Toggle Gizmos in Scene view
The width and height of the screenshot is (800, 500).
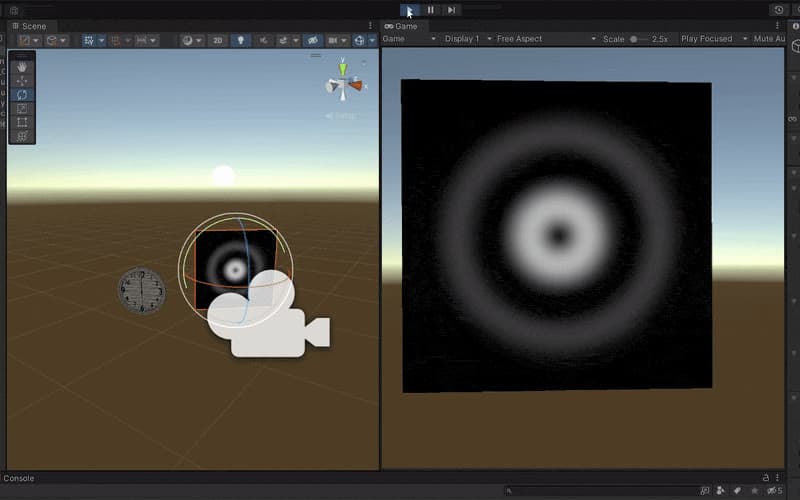(x=359, y=40)
